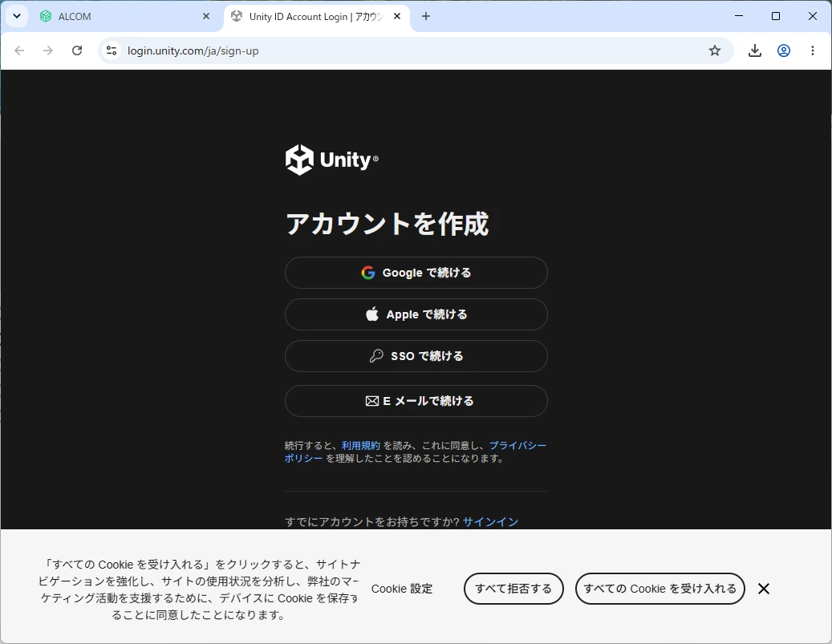This screenshot has height=644, width=832.
Task: Close the ALCOM tab
Action: pos(206,17)
